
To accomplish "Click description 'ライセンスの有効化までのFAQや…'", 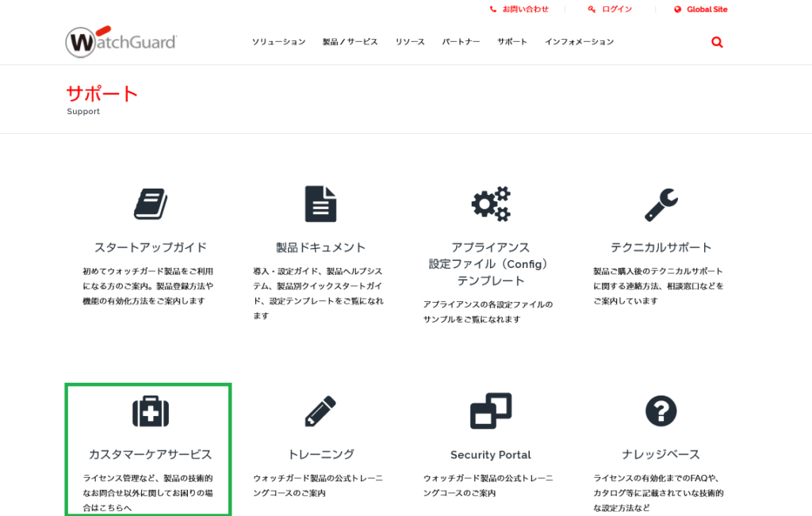I will (x=659, y=493).
